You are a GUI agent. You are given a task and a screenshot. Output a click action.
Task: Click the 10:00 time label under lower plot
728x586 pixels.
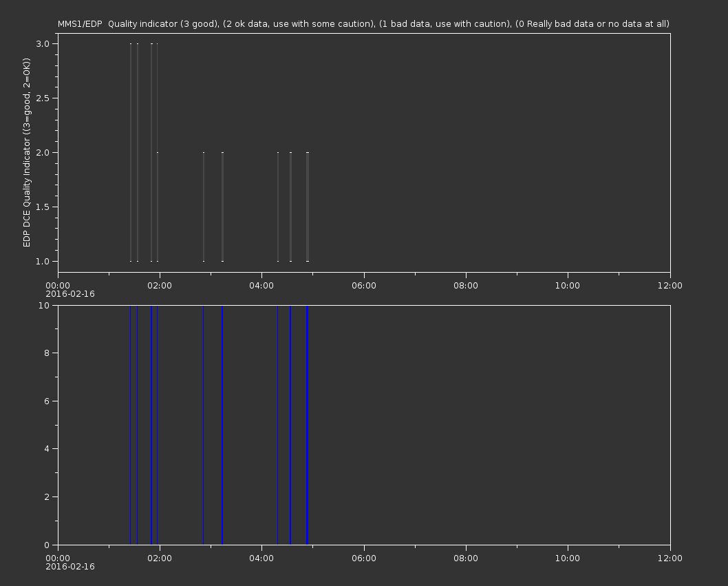click(568, 558)
